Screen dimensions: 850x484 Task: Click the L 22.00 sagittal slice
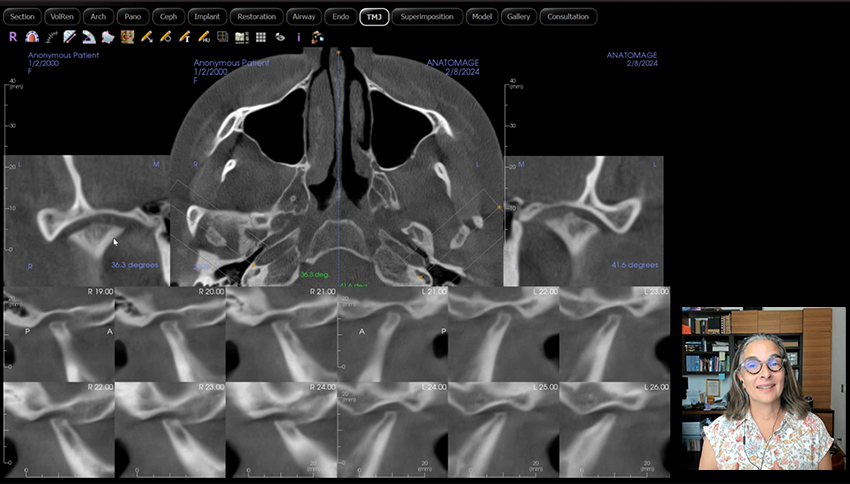point(504,334)
